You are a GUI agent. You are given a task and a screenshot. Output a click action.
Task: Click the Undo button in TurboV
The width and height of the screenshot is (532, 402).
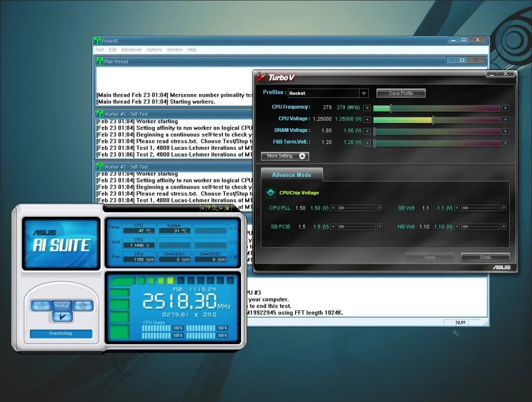[x=485, y=257]
